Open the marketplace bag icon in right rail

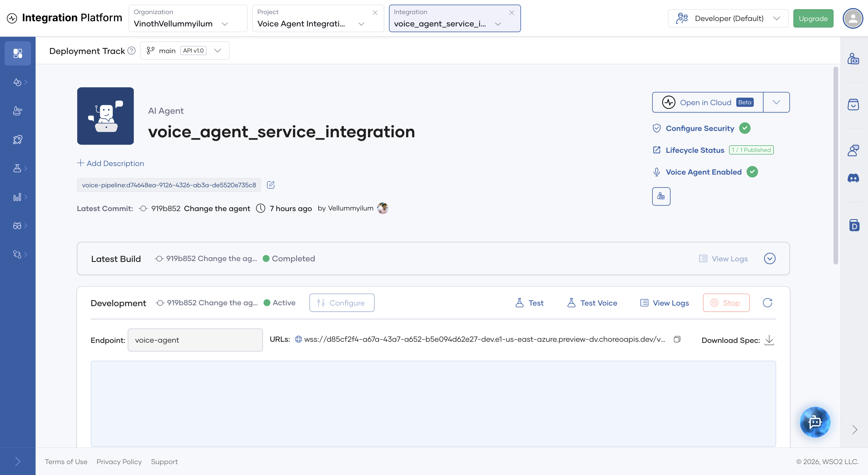click(x=853, y=105)
